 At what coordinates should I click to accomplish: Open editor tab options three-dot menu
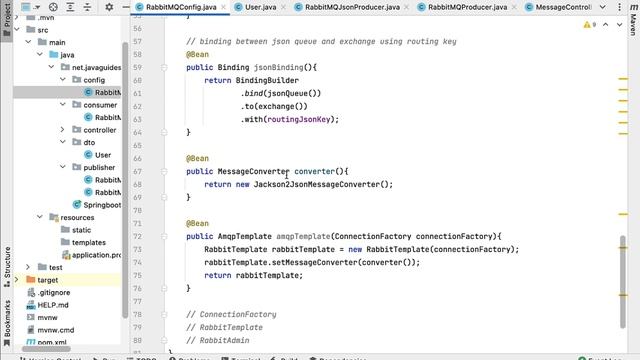(x=619, y=7)
